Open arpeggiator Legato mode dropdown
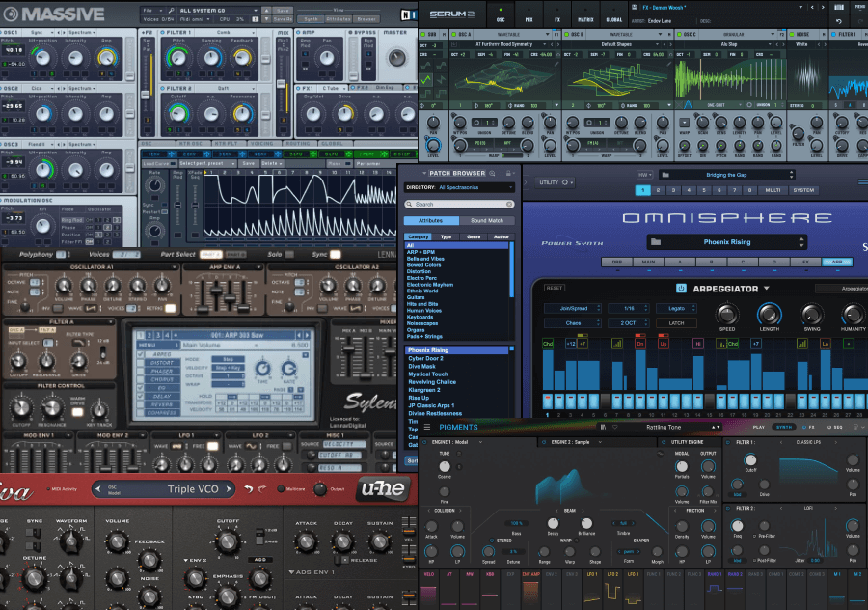Viewport: 868px width, 610px height. pyautogui.click(x=676, y=308)
